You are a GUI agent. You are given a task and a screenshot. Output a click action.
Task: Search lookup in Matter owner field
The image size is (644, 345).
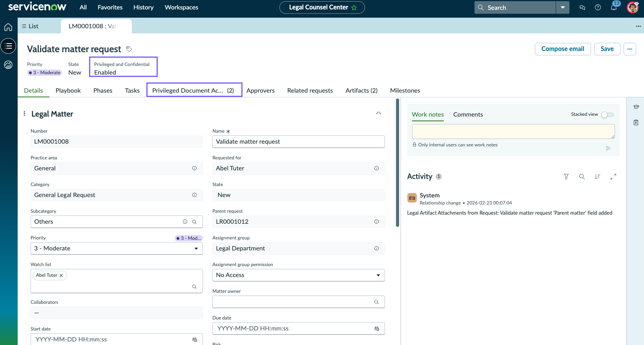pos(376,302)
